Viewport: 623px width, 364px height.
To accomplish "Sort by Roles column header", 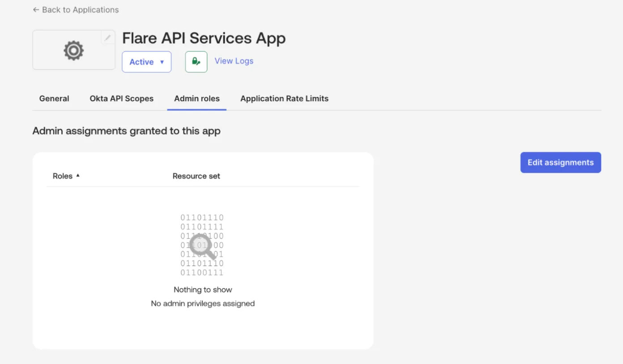I will pos(66,176).
